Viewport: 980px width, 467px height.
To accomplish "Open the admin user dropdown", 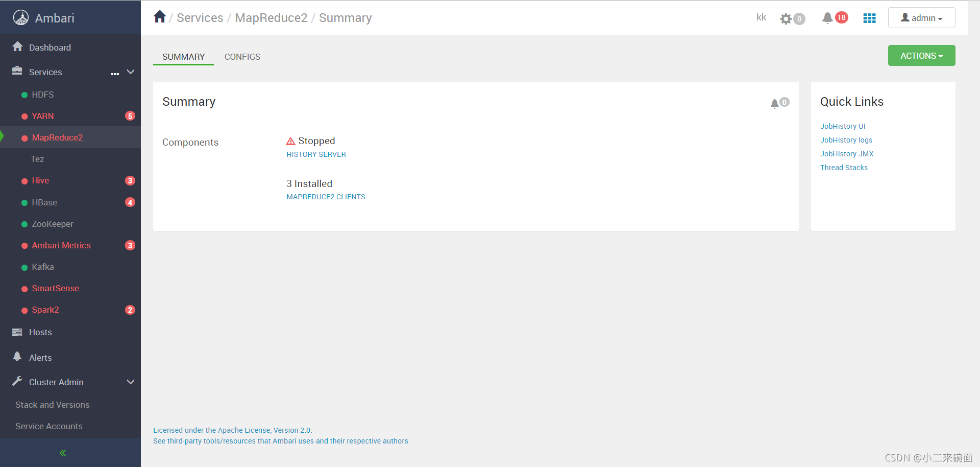I will 921,18.
